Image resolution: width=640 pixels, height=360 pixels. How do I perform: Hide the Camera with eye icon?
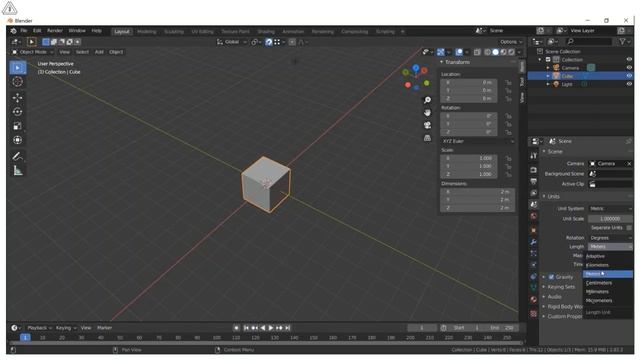pos(629,68)
